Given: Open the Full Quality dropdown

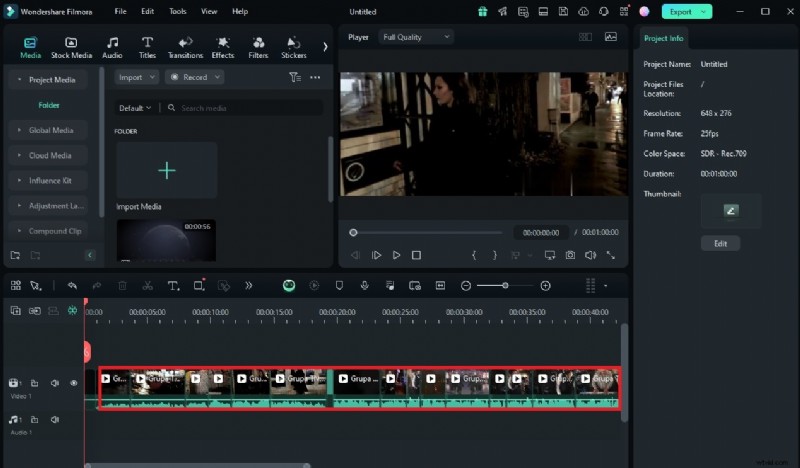Looking at the screenshot, I should pyautogui.click(x=416, y=37).
